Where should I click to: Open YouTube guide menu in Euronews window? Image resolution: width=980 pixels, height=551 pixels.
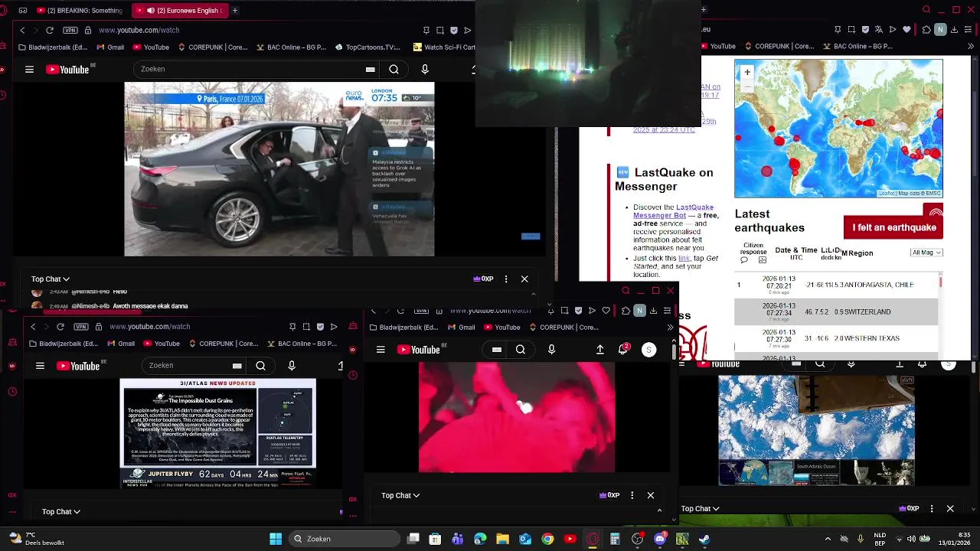point(29,70)
